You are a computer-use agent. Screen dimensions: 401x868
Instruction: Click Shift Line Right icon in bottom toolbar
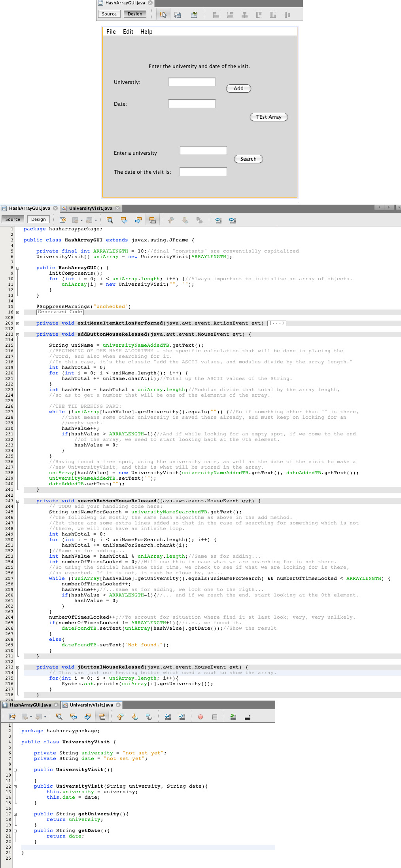click(x=182, y=717)
